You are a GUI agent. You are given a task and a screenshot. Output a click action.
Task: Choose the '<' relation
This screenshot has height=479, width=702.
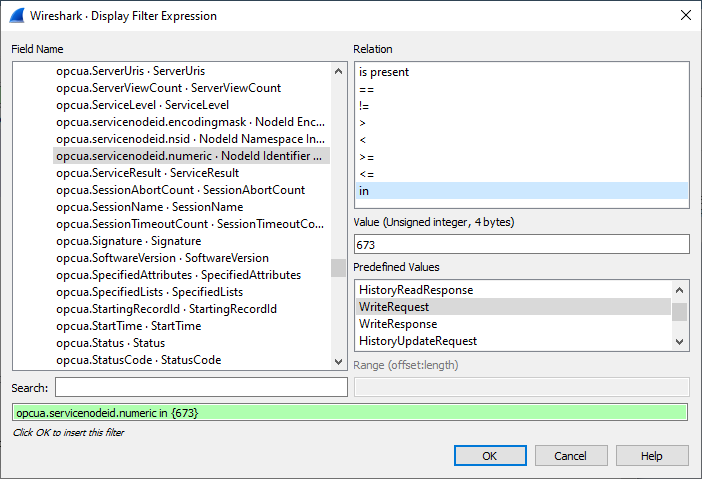(x=522, y=140)
